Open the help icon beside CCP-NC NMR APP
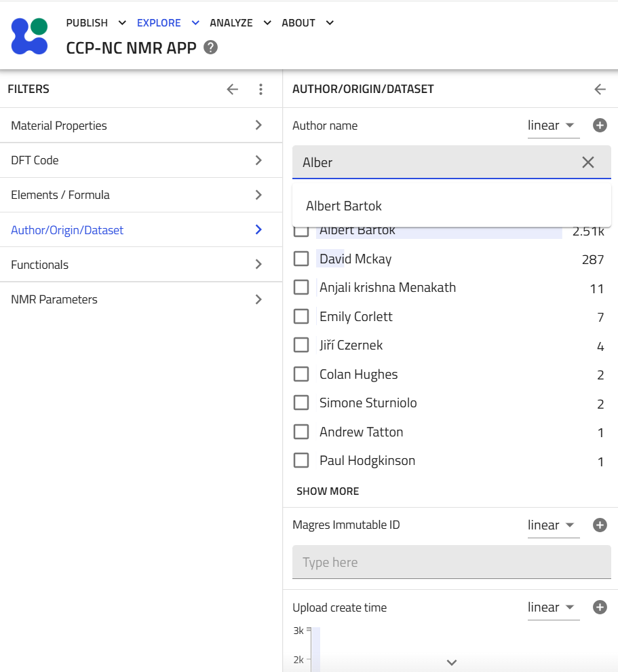The width and height of the screenshot is (618, 672). click(x=210, y=48)
